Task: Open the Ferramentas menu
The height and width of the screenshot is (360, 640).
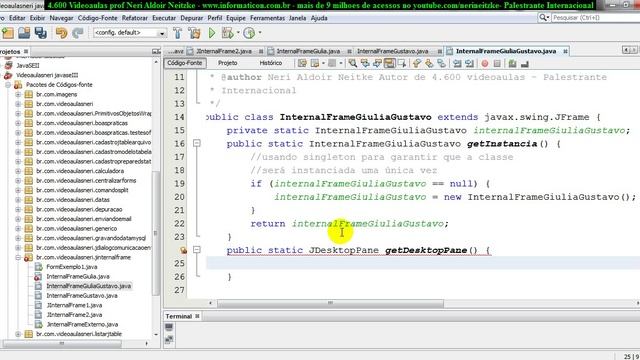Action: (x=267, y=18)
